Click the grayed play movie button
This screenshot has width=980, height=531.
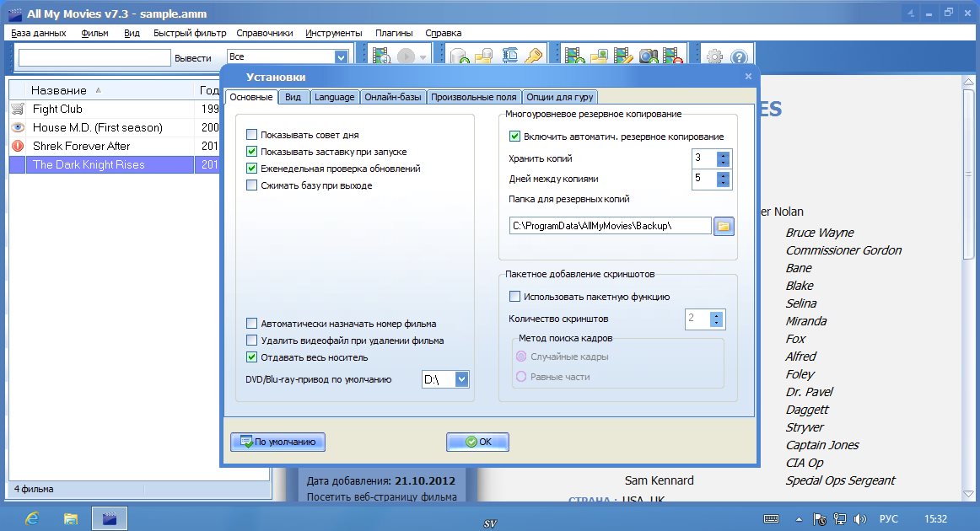click(x=407, y=56)
